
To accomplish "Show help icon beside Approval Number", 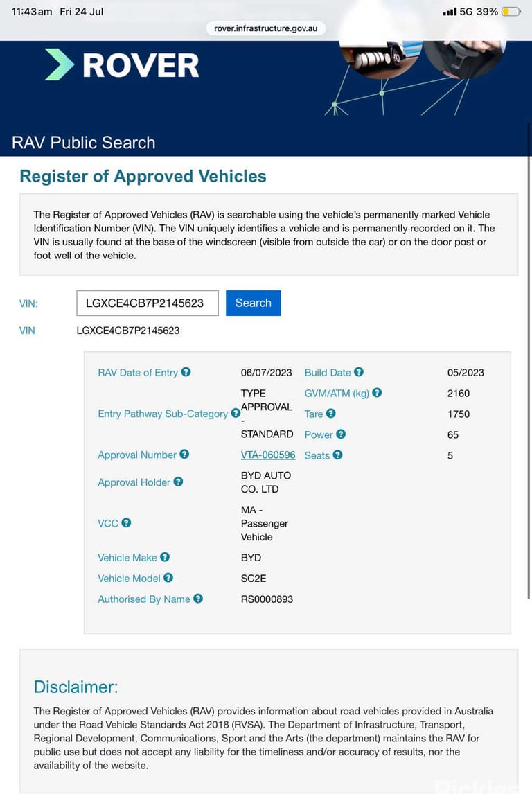I will (184, 454).
